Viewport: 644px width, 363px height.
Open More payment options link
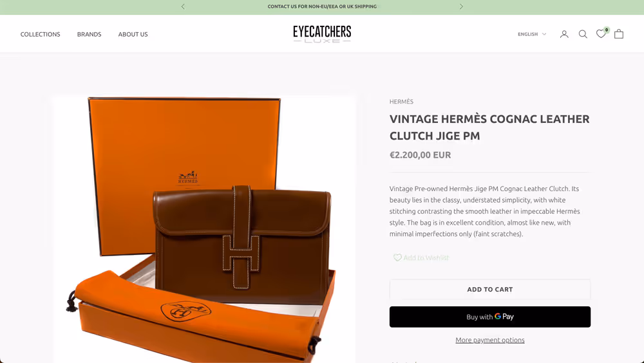pyautogui.click(x=490, y=340)
